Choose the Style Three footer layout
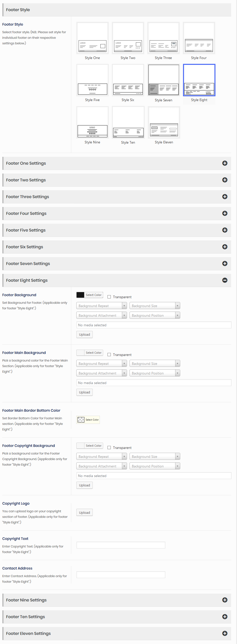The image size is (237, 644). tap(163, 38)
